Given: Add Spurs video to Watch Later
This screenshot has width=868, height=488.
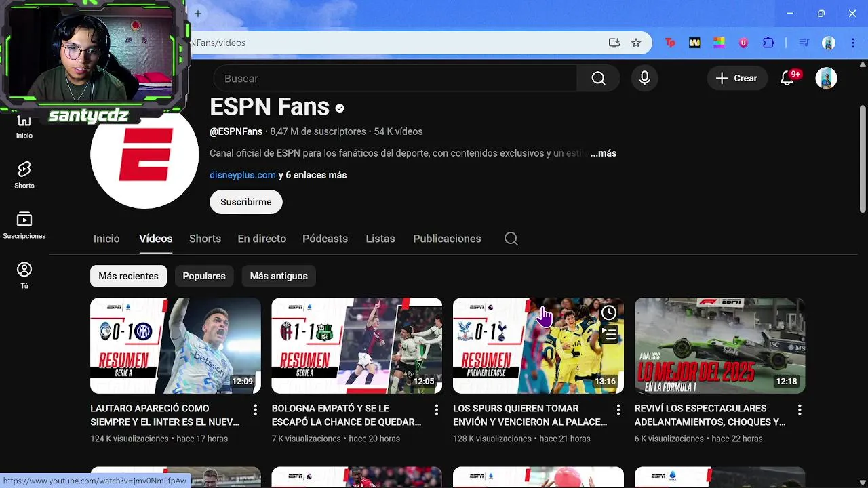Looking at the screenshot, I should click(609, 312).
